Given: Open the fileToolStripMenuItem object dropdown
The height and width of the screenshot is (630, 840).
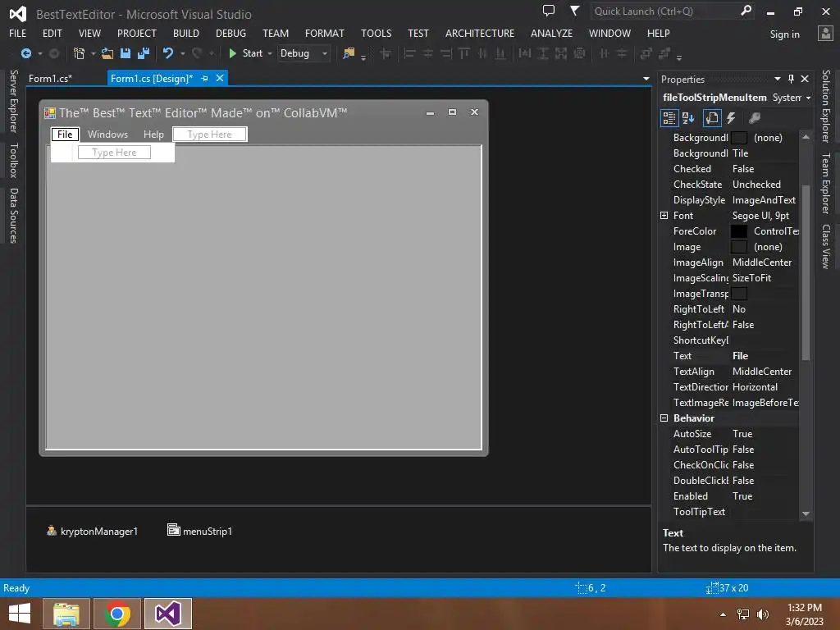Looking at the screenshot, I should (808, 98).
